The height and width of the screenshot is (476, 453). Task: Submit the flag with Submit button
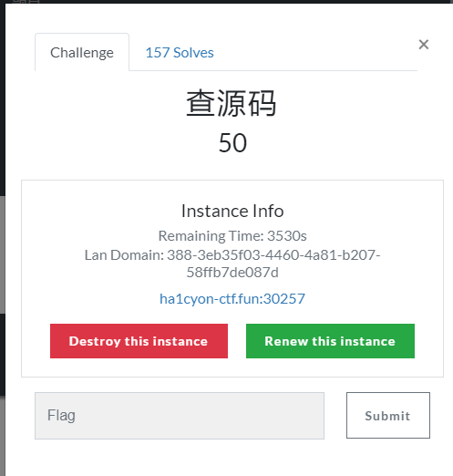pyautogui.click(x=388, y=415)
